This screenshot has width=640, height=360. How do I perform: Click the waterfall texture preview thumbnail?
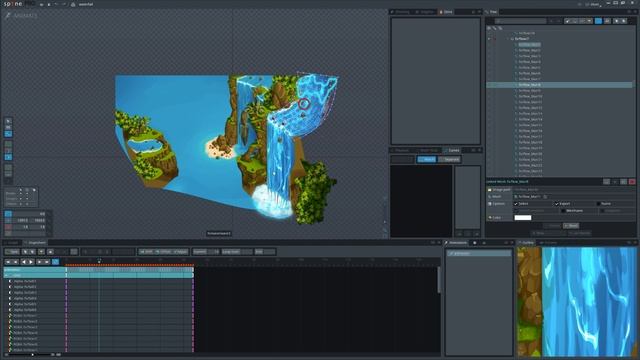click(577, 301)
